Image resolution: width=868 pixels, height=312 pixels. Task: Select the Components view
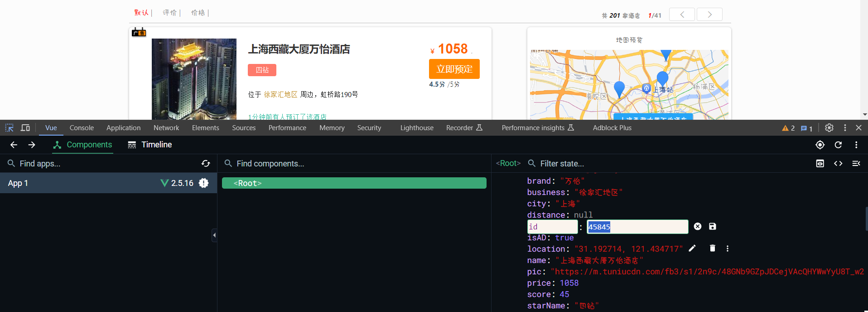coord(82,145)
